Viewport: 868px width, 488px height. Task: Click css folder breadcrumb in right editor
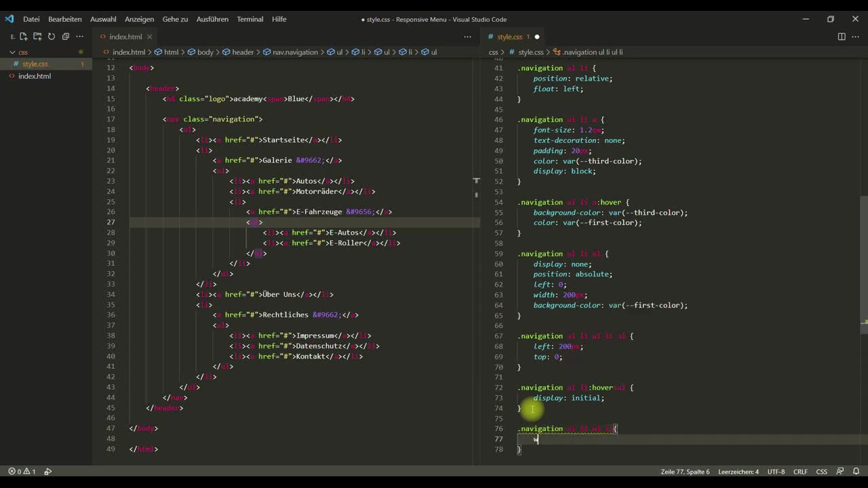click(x=493, y=52)
